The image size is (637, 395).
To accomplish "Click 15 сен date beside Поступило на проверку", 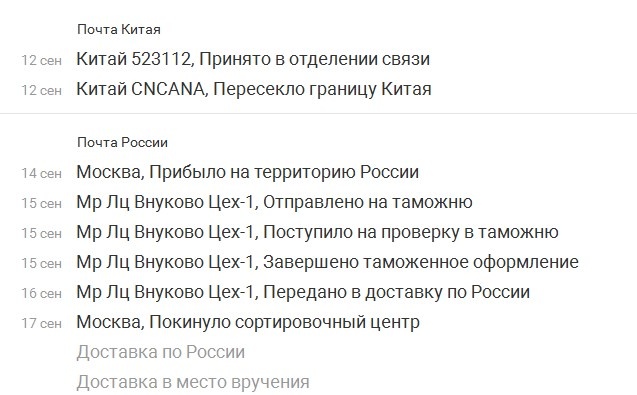I will pos(41,233).
